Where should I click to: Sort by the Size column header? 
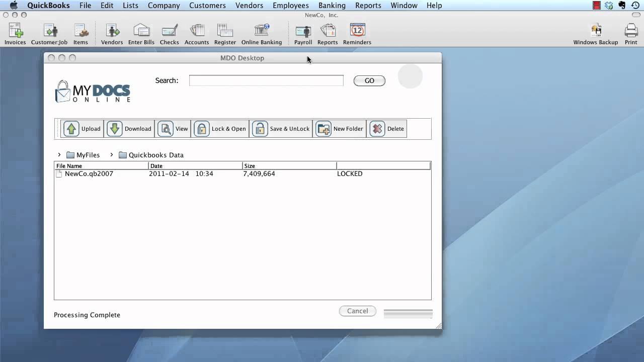coord(289,166)
